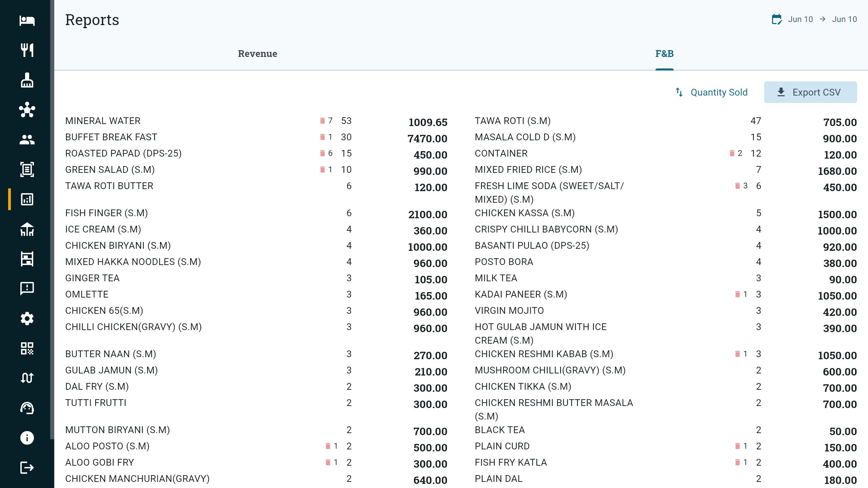Click the MILK TEA item
This screenshot has width=868, height=488.
tap(496, 278)
